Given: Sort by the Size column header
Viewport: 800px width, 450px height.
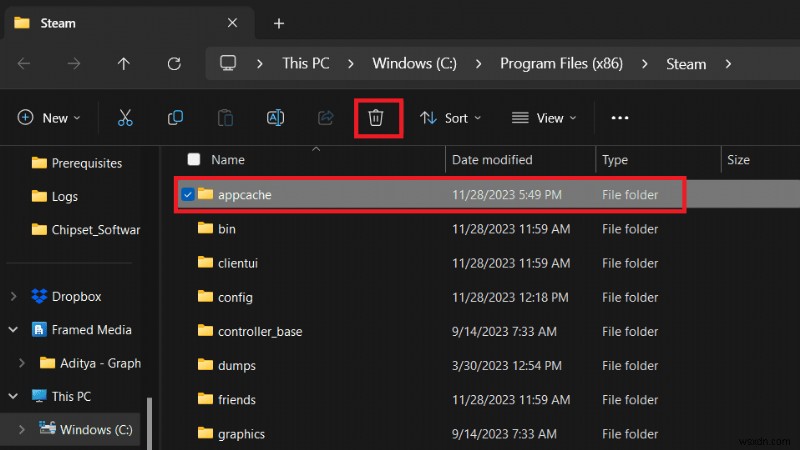Looking at the screenshot, I should tap(738, 160).
